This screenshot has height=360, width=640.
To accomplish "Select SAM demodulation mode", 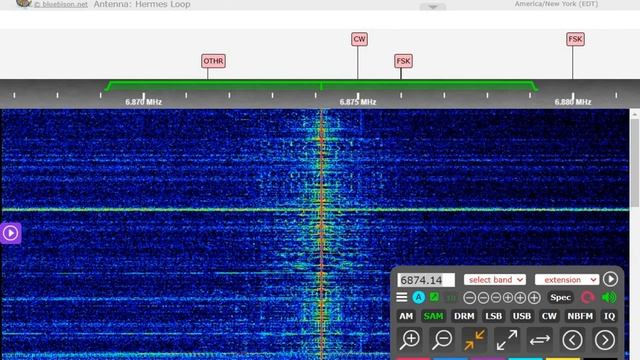I will click(433, 316).
